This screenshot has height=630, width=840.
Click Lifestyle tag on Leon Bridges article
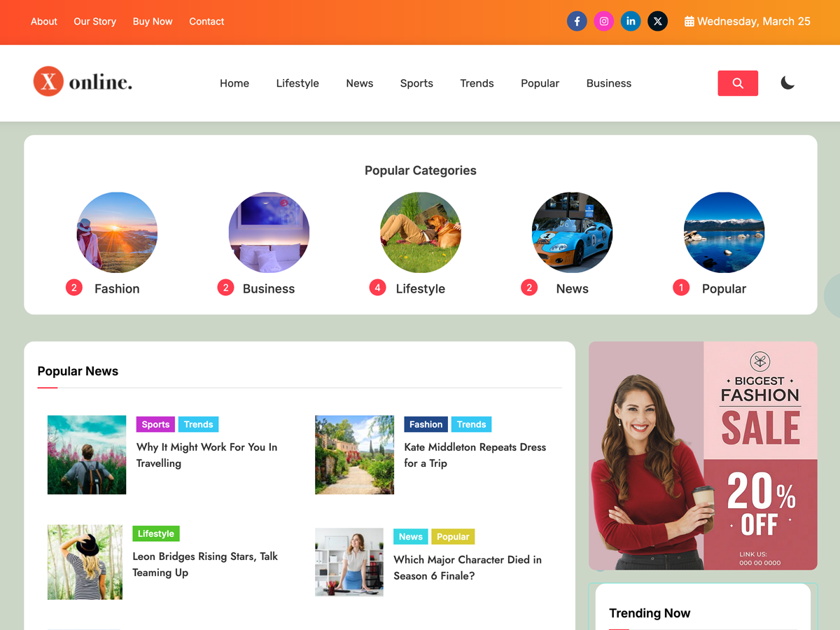pyautogui.click(x=156, y=533)
